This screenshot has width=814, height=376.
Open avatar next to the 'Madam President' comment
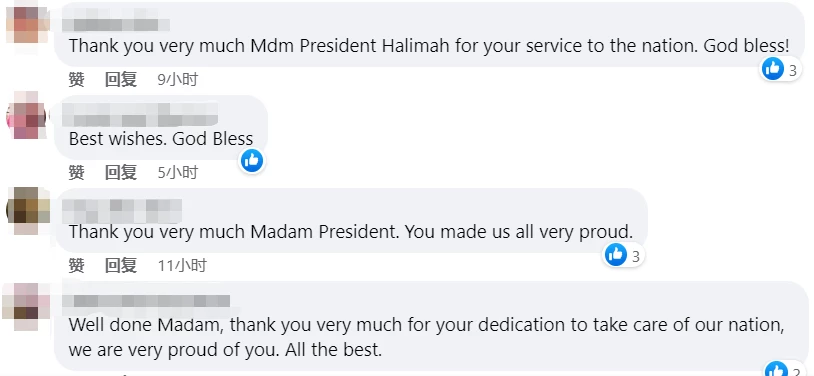[x=27, y=210]
